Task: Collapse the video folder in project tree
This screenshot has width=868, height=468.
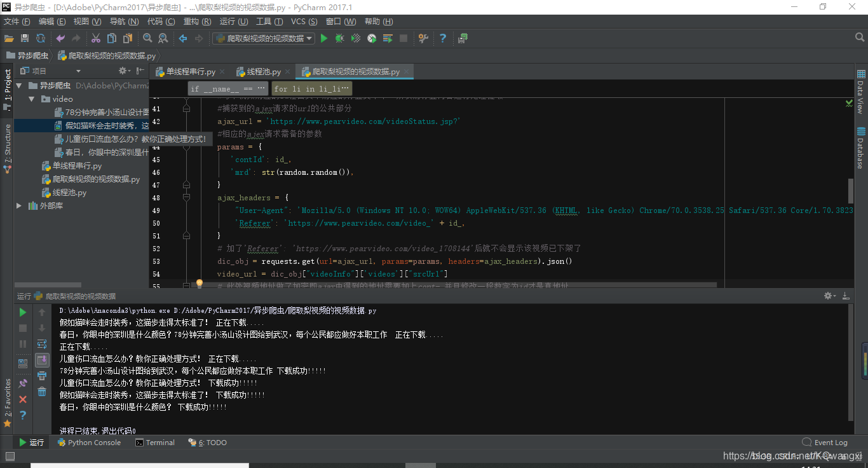Action: point(31,99)
